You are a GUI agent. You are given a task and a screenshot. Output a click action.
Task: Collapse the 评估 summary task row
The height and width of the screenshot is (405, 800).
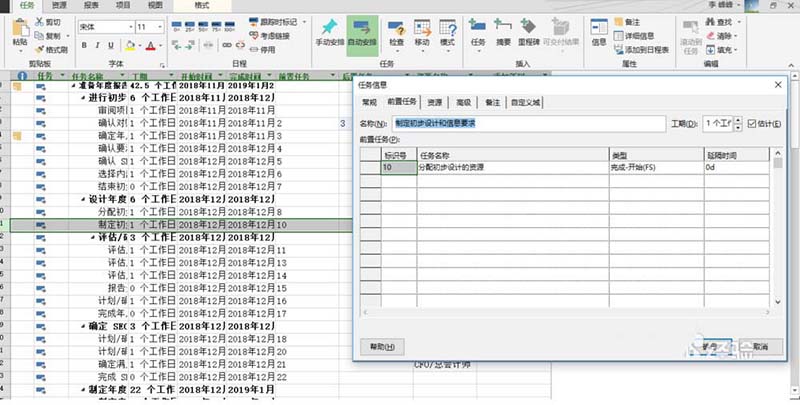point(92,238)
